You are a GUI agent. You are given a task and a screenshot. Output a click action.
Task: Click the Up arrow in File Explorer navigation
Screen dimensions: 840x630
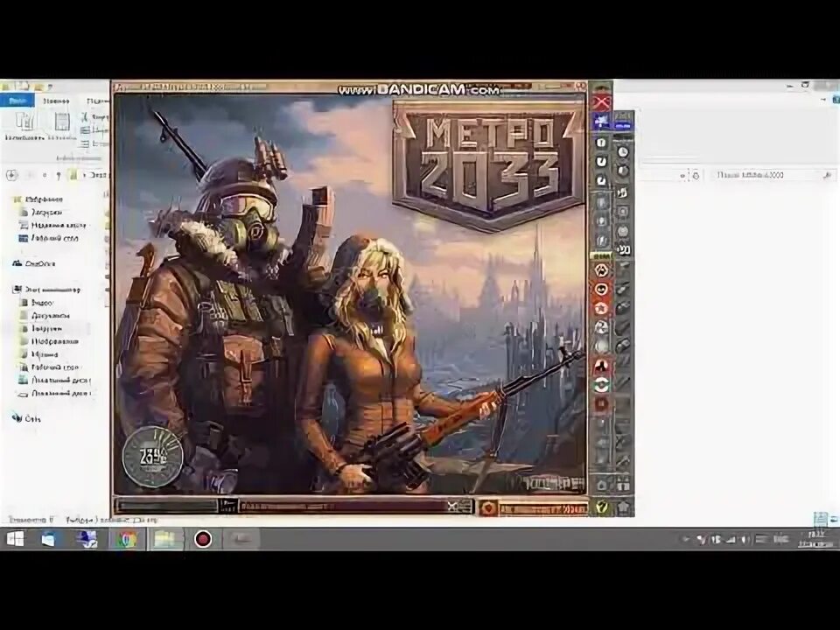(59, 175)
